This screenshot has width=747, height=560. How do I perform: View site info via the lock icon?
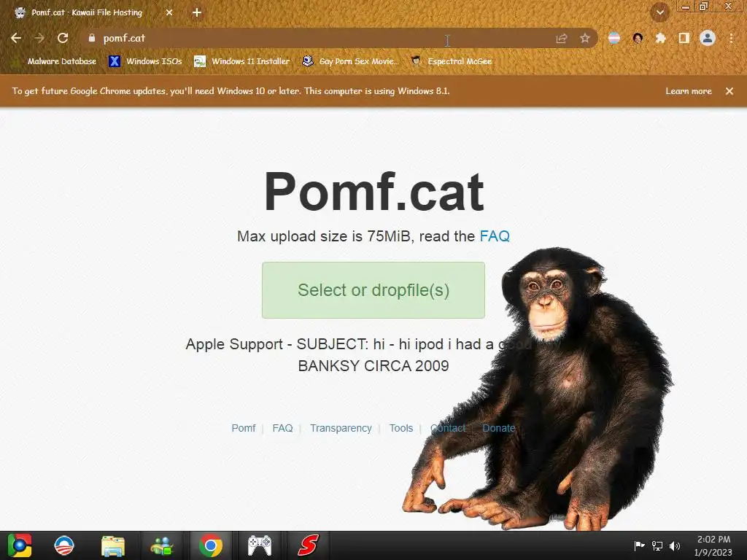point(92,38)
